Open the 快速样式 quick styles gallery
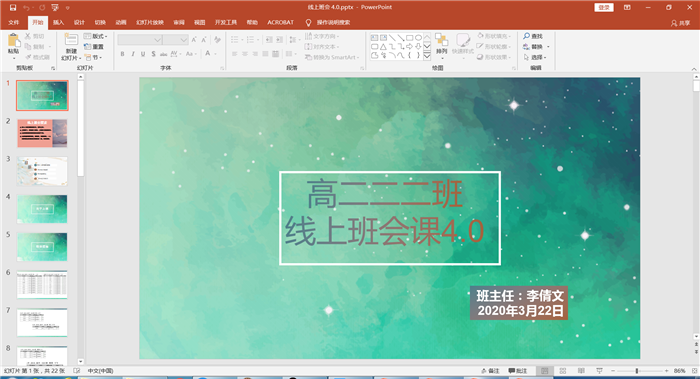Viewport: 700px width, 379px height. click(x=463, y=45)
